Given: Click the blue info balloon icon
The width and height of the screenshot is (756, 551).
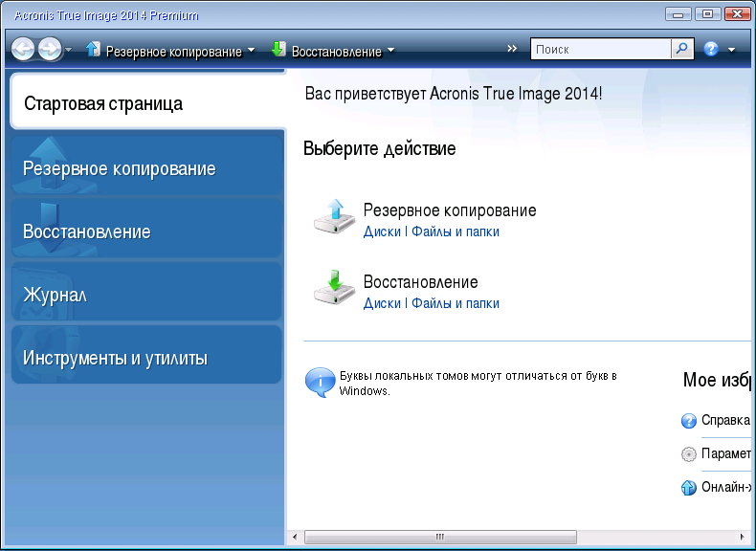Looking at the screenshot, I should point(320,383).
